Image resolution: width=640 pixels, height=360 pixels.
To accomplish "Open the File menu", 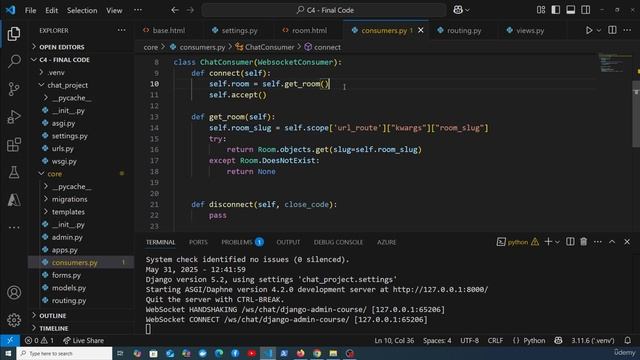I will 31,10.
